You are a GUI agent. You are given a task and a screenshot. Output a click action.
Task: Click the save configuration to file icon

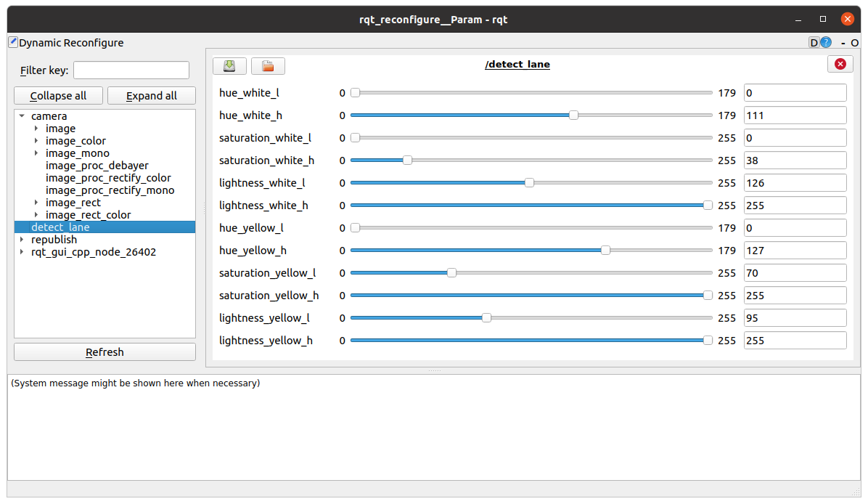click(x=229, y=66)
